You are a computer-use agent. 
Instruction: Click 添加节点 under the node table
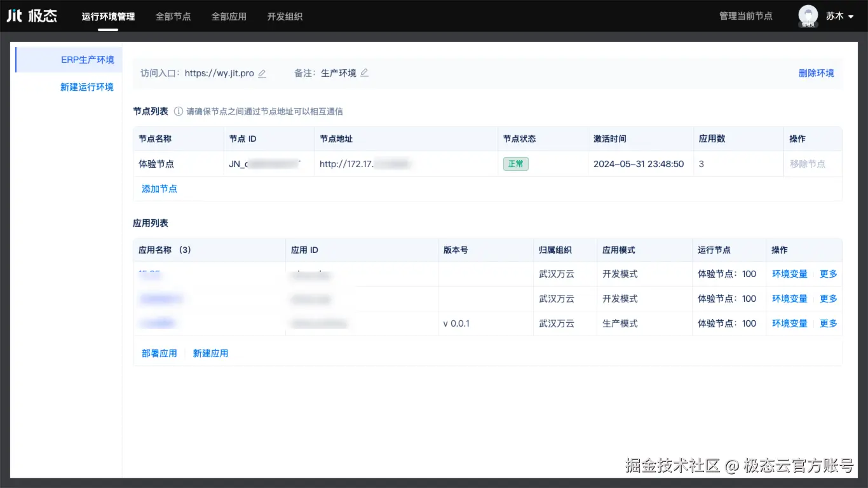159,189
